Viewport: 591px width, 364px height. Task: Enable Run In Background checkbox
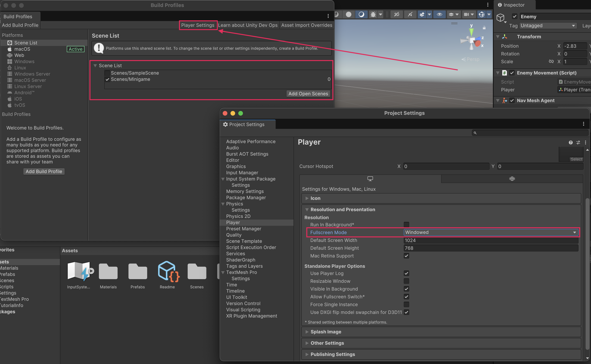pyautogui.click(x=406, y=225)
